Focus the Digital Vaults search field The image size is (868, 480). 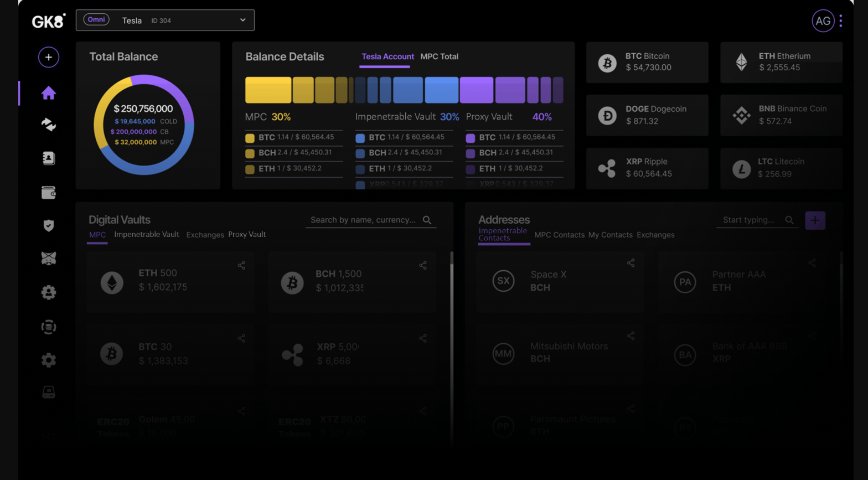pyautogui.click(x=371, y=220)
